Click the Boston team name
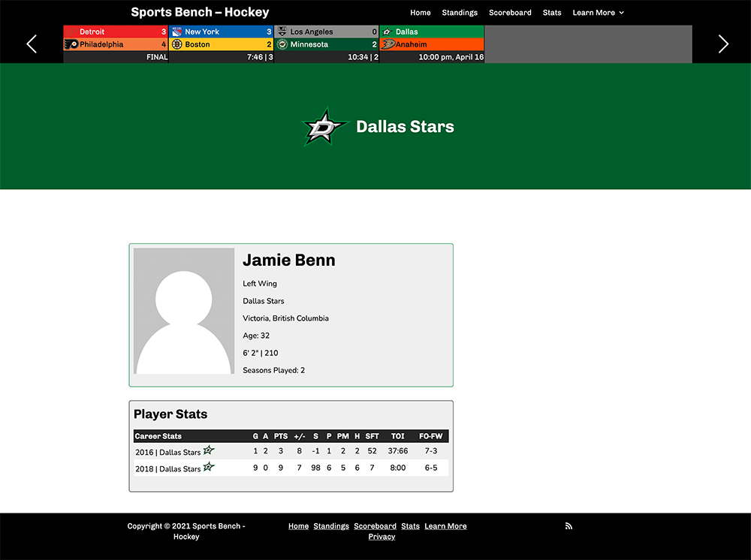Screen dimensions: 751x560 (198, 44)
